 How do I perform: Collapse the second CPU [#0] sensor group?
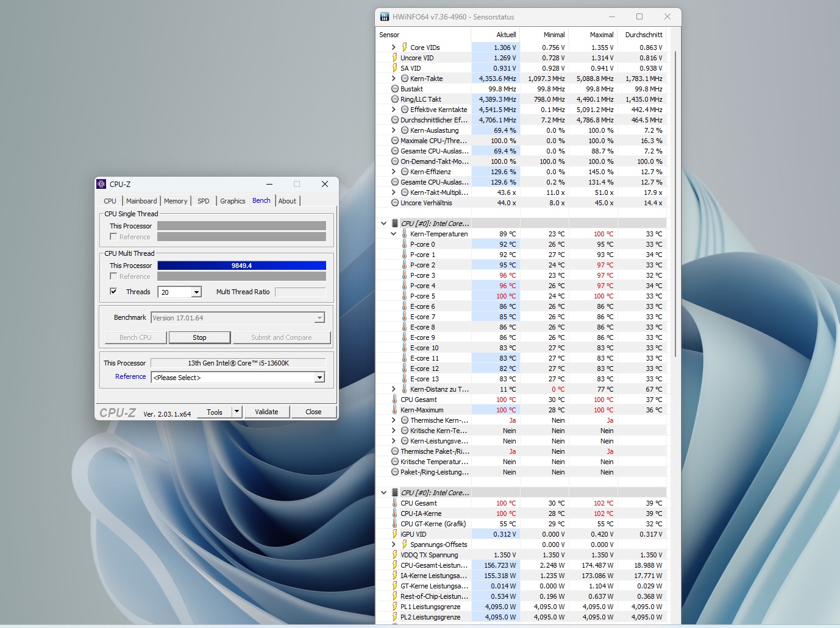click(383, 492)
